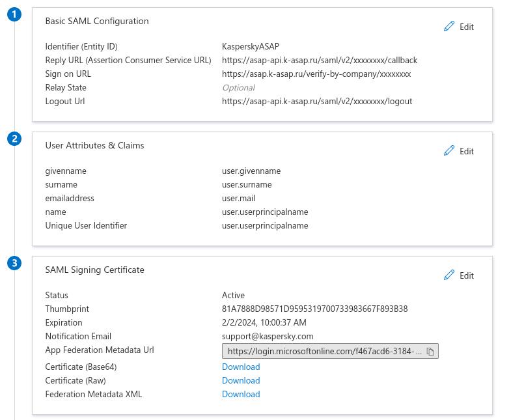Click the certificate Thumbprint value

(x=314, y=309)
